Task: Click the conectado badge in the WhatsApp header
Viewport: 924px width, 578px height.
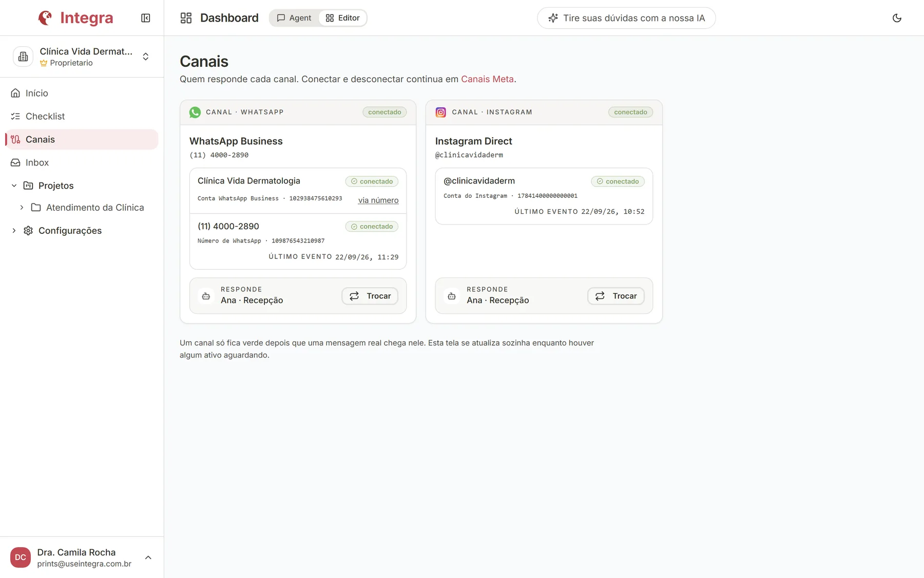Action: [x=384, y=112]
